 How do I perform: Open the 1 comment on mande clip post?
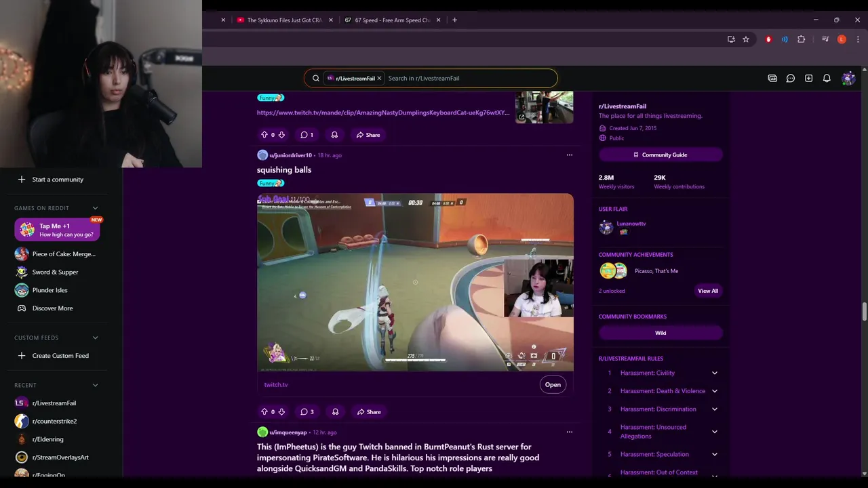(x=307, y=135)
